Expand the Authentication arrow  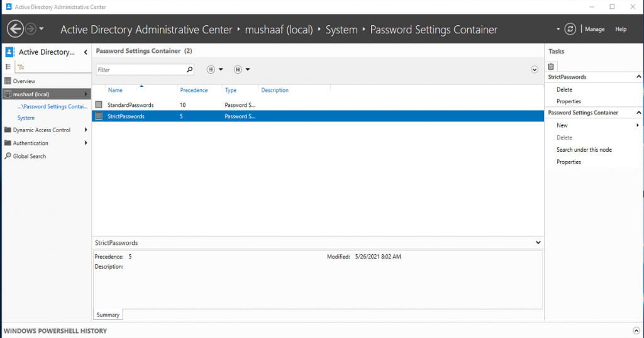point(86,143)
